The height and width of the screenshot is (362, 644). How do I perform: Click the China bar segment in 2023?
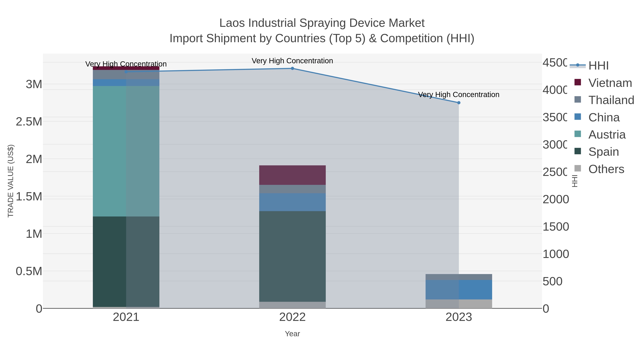(x=459, y=290)
